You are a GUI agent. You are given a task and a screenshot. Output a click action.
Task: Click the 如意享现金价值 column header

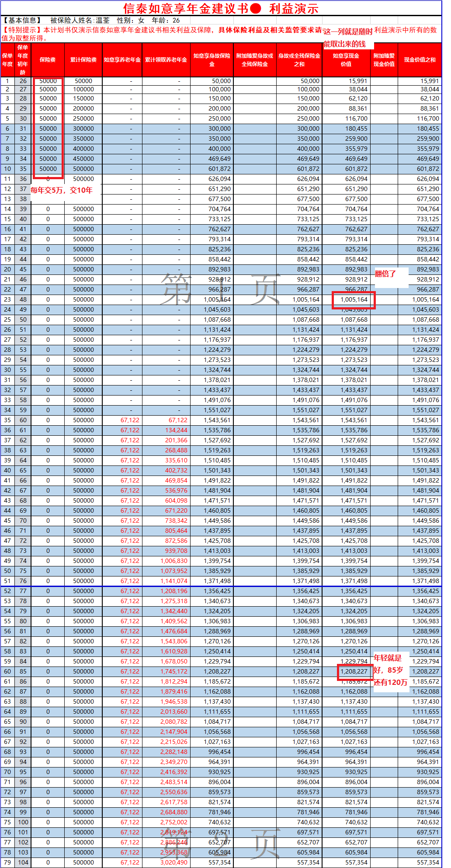coord(346,59)
